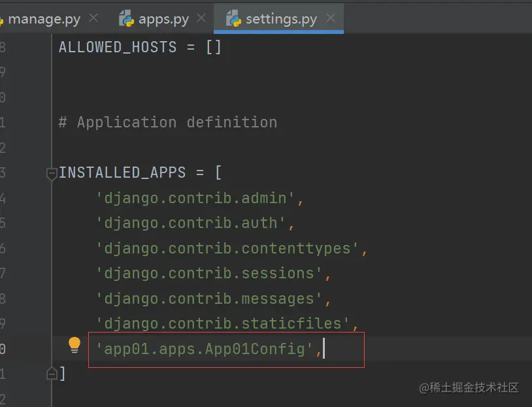Image resolution: width=532 pixels, height=407 pixels.
Task: Click the closing bracket of INSTALLED_APPS
Action: pyautogui.click(x=62, y=374)
